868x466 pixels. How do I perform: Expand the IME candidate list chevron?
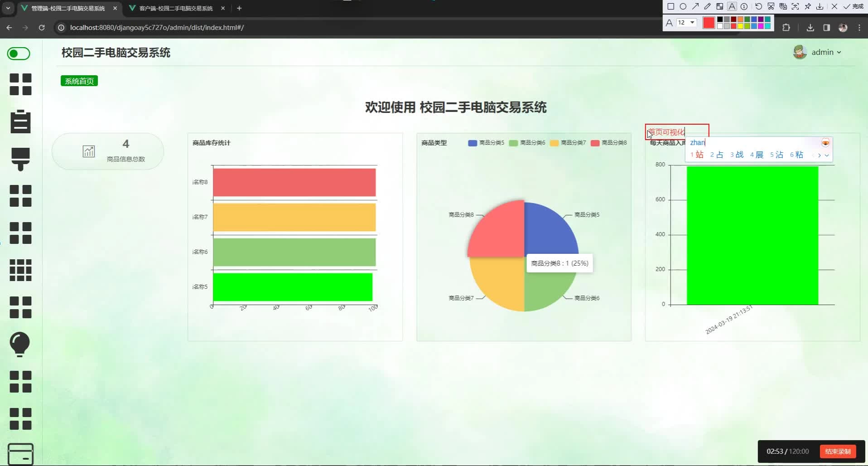point(827,155)
